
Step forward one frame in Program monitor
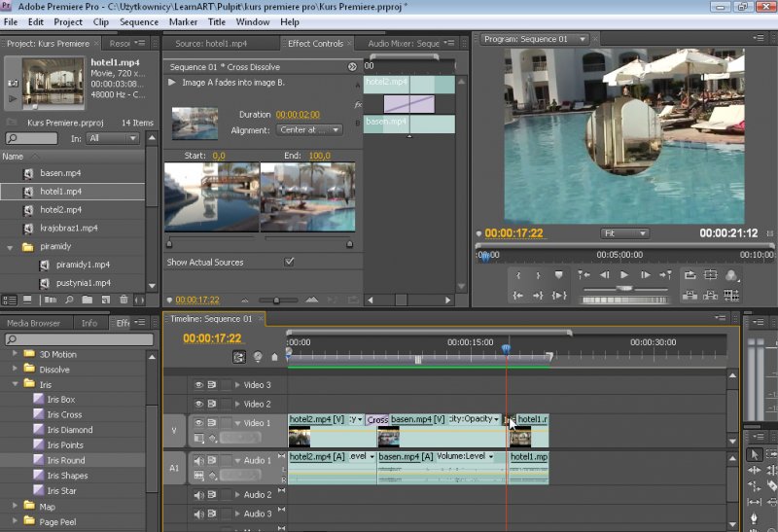click(x=645, y=275)
